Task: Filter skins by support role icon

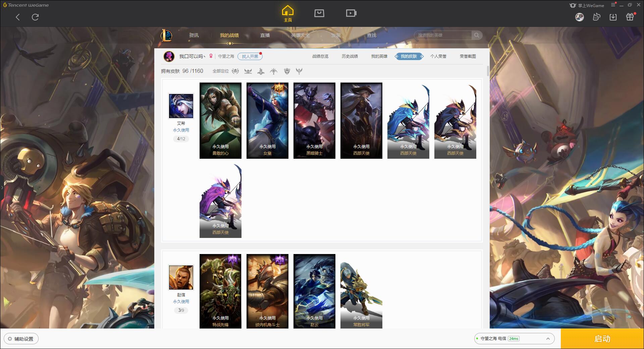Action: [x=299, y=71]
